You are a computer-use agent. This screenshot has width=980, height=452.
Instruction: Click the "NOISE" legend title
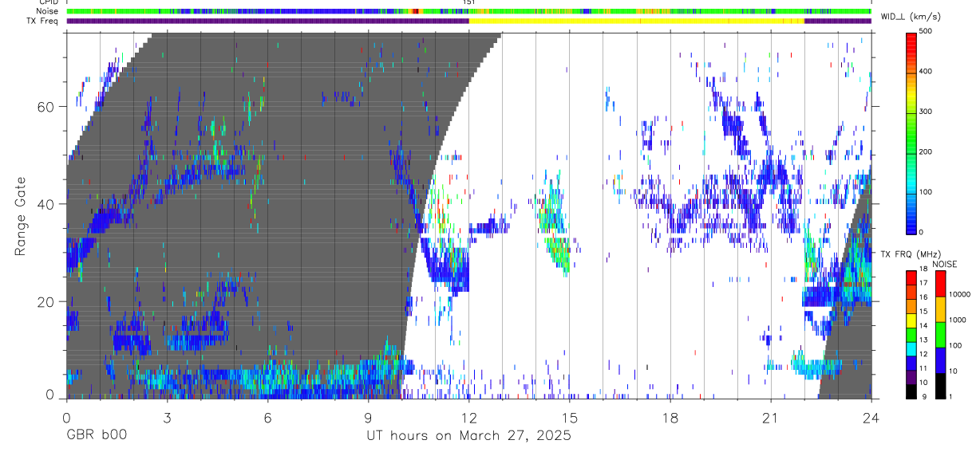pos(945,264)
